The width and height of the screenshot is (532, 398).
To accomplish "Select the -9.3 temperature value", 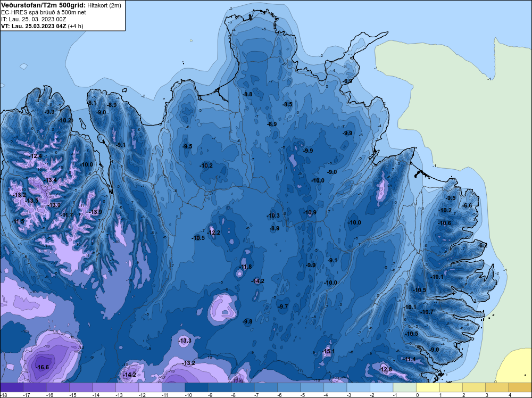I will point(49,112).
